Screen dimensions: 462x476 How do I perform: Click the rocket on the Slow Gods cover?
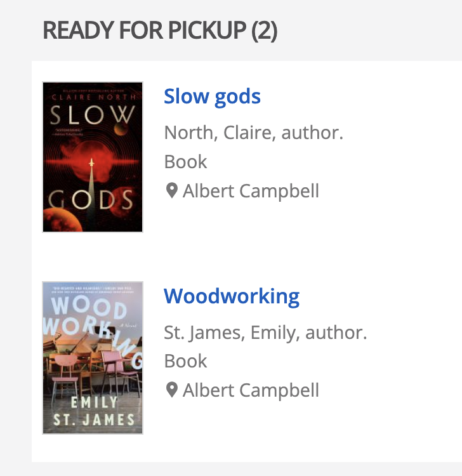[x=93, y=166]
